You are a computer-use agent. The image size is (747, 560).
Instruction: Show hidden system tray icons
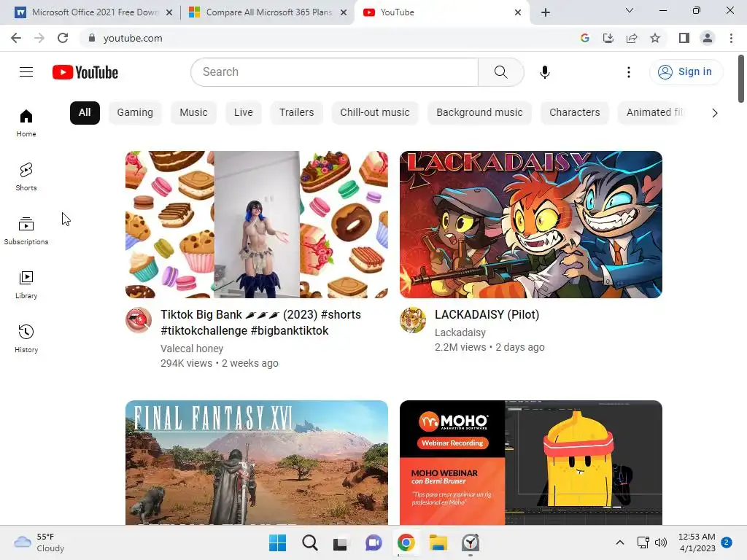click(x=620, y=542)
